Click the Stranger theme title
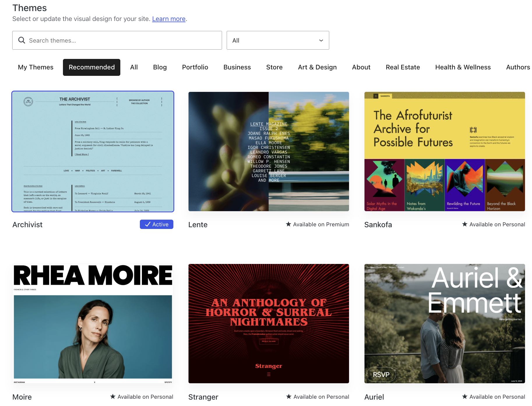The image size is (532, 406). (x=203, y=397)
